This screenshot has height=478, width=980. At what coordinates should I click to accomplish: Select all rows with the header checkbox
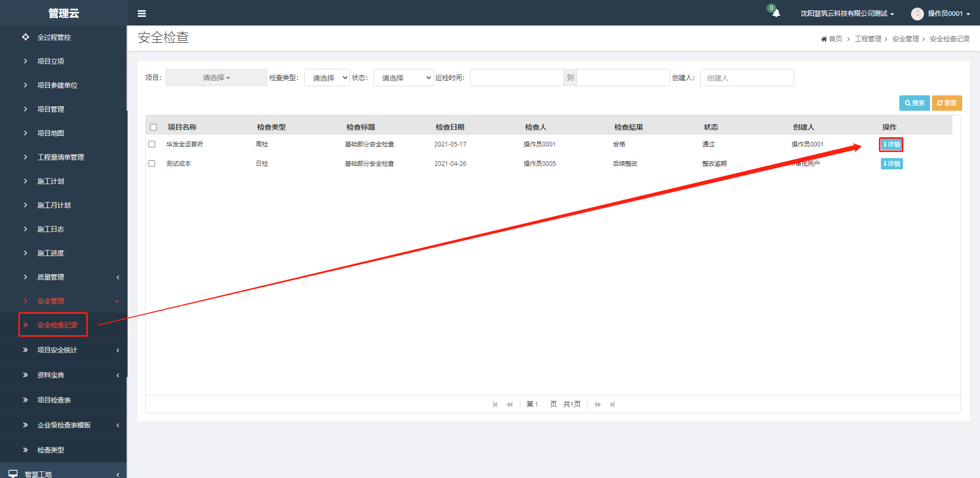pos(153,127)
